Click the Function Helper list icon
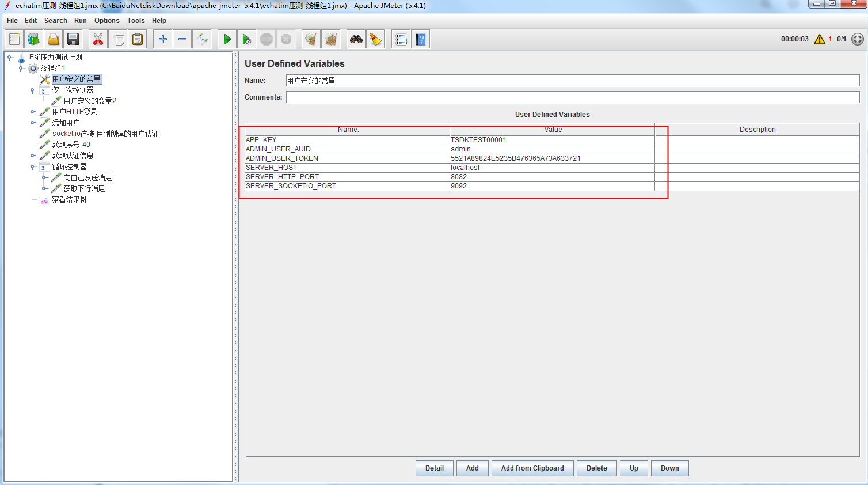The width and height of the screenshot is (868, 485). tap(401, 39)
